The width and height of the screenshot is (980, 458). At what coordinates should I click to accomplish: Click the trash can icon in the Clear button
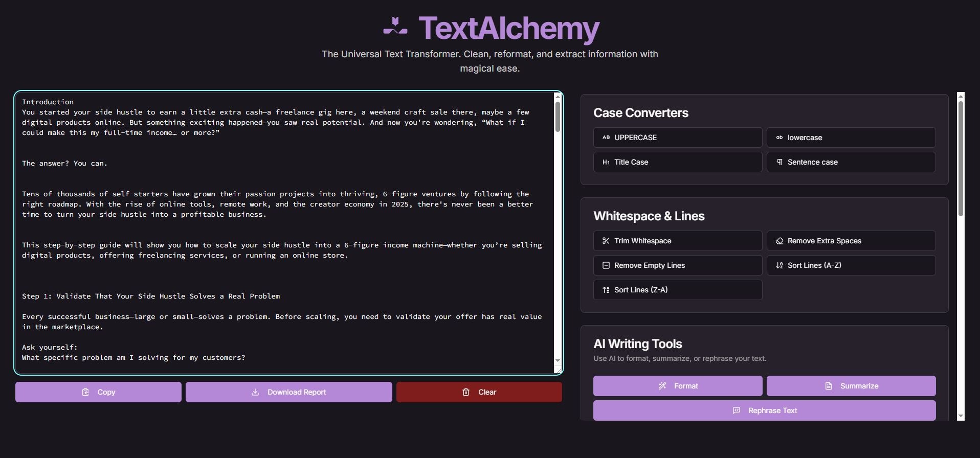coord(466,392)
